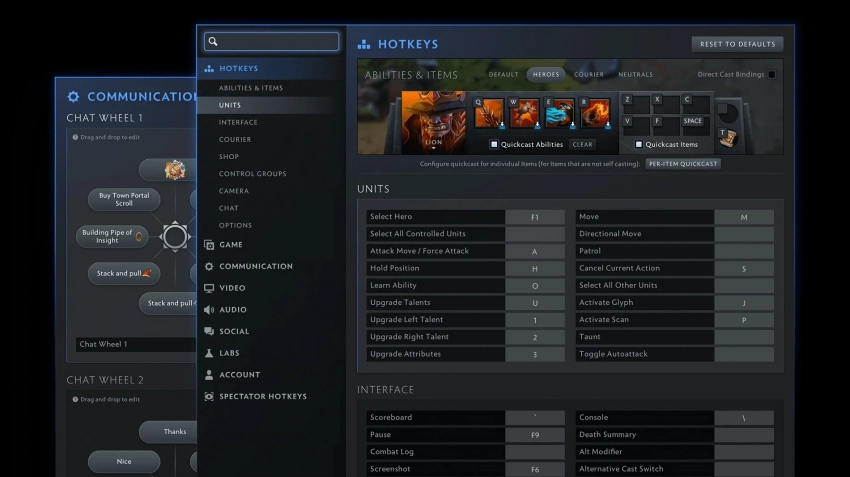Open Video settings monitor icon

[209, 288]
